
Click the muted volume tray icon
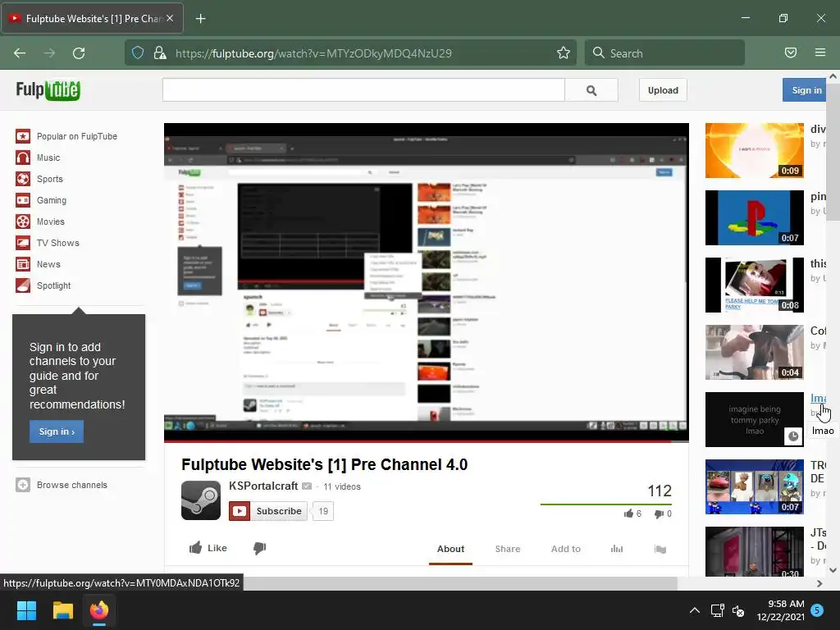click(739, 610)
